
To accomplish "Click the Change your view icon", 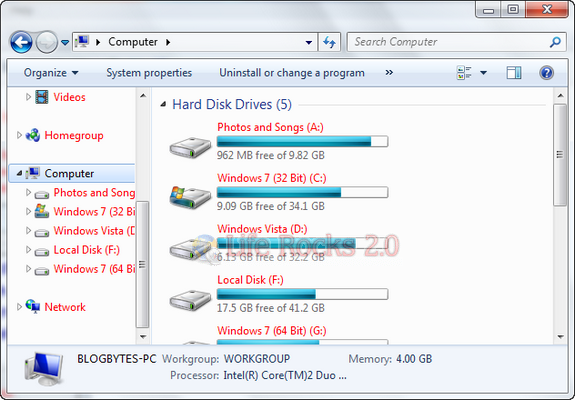I will coord(464,73).
